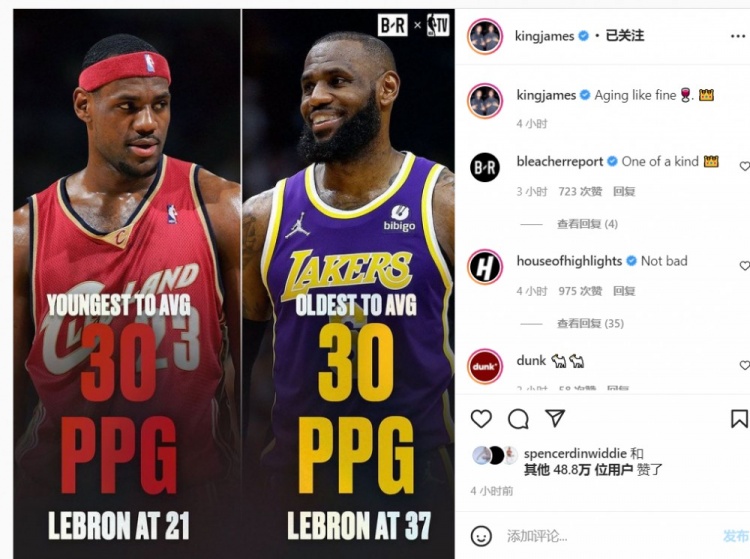The width and height of the screenshot is (750, 559).
Task: Expand houseofhighlights' 35 replies
Action: click(x=590, y=323)
